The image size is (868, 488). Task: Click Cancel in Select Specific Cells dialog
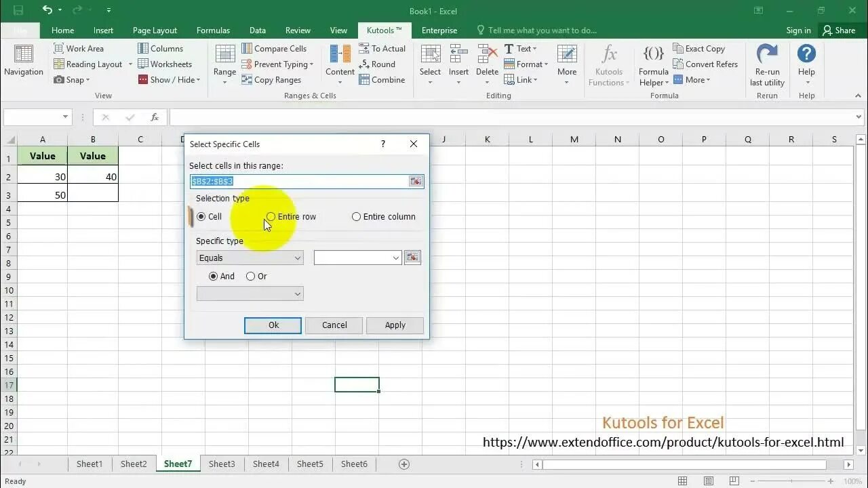pos(334,325)
